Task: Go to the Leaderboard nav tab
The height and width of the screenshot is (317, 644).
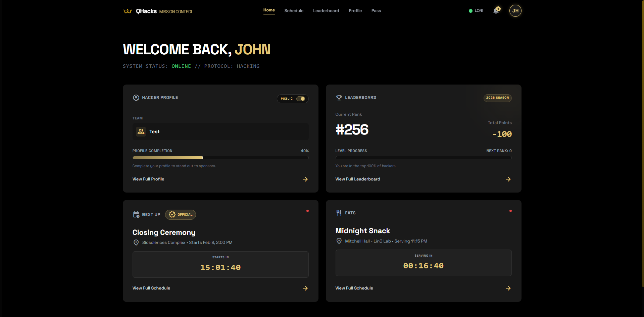Action: coord(326,11)
